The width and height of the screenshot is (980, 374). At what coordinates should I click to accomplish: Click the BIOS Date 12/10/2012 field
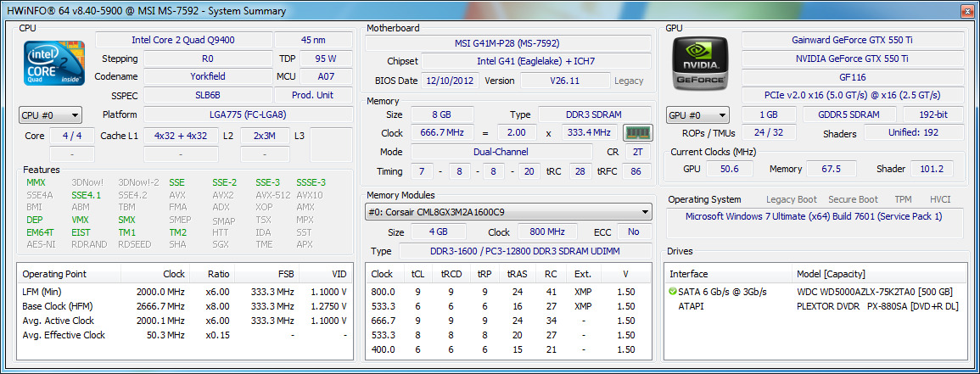click(451, 81)
